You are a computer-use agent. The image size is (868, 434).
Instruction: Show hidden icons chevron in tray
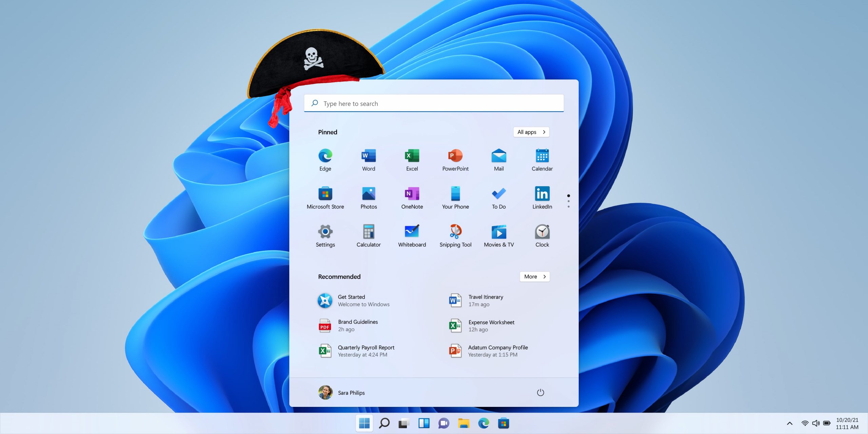790,423
